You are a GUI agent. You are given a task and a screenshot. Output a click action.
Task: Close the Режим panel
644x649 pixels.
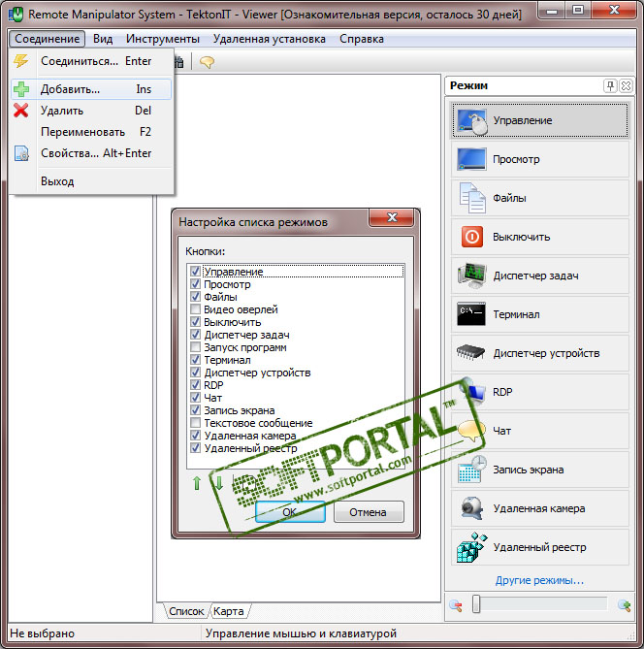click(x=626, y=85)
